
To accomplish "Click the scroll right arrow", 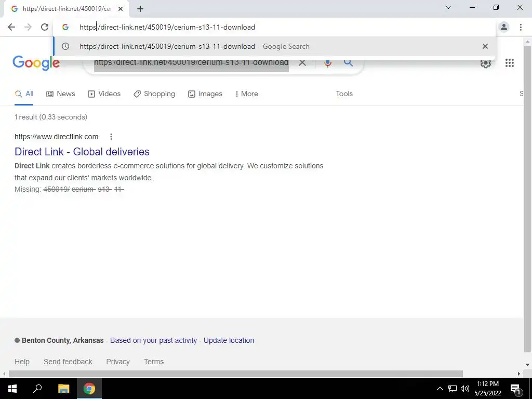I will pos(519,374).
